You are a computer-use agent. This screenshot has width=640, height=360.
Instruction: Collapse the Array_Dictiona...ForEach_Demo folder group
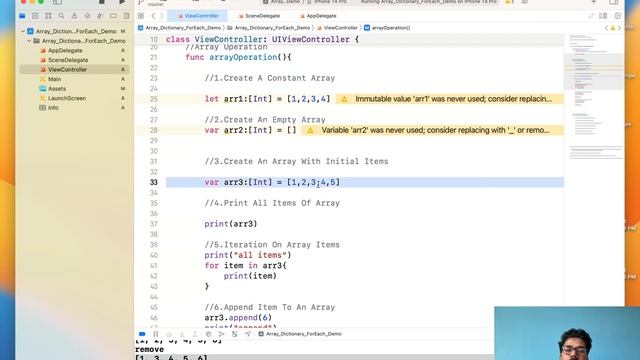point(29,41)
